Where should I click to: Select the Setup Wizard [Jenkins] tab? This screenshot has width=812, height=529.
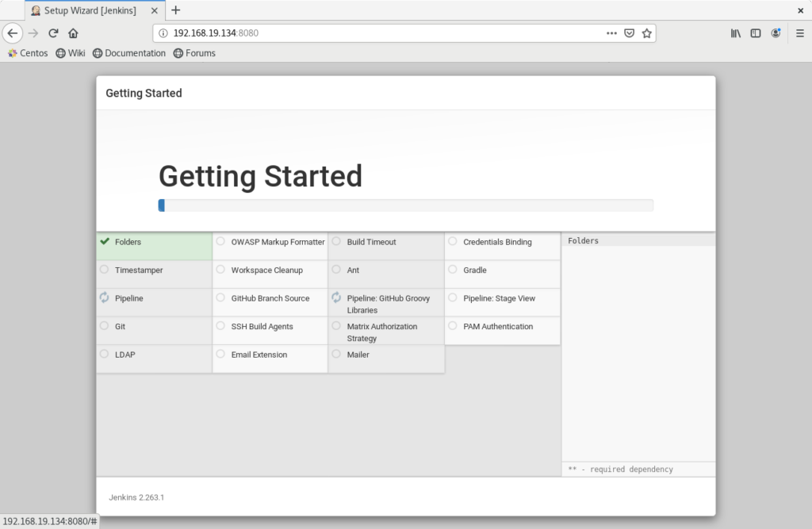(95, 10)
